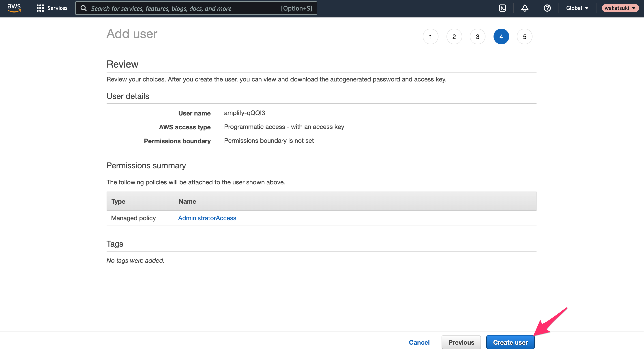Screen dimensions: 644x350
Task: Go to wizard step 1
Action: pyautogui.click(x=431, y=37)
